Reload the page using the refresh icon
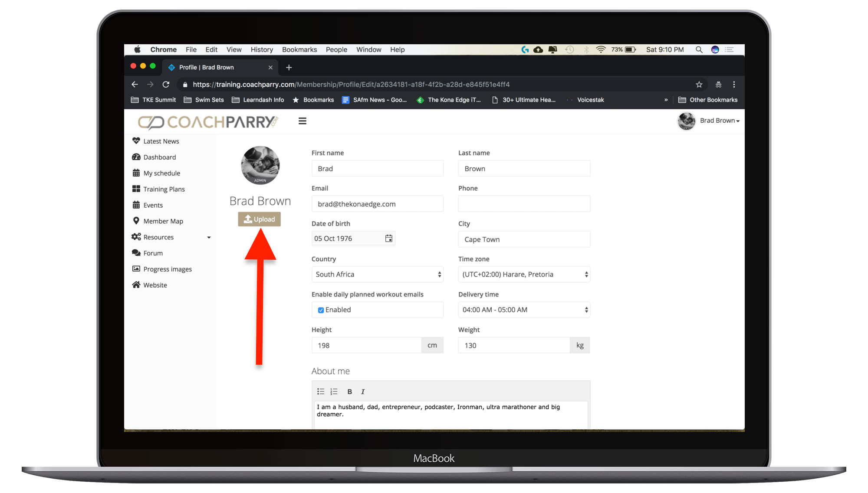This screenshot has width=868, height=493. coord(166,85)
